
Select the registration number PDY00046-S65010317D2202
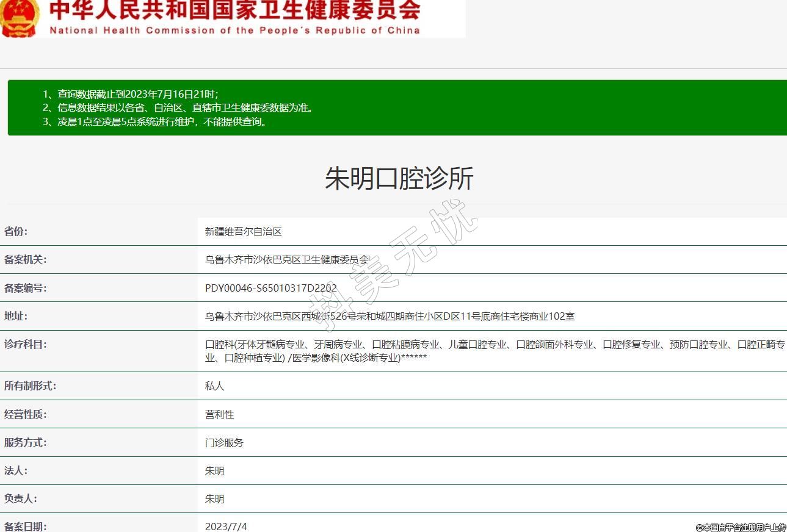(270, 288)
